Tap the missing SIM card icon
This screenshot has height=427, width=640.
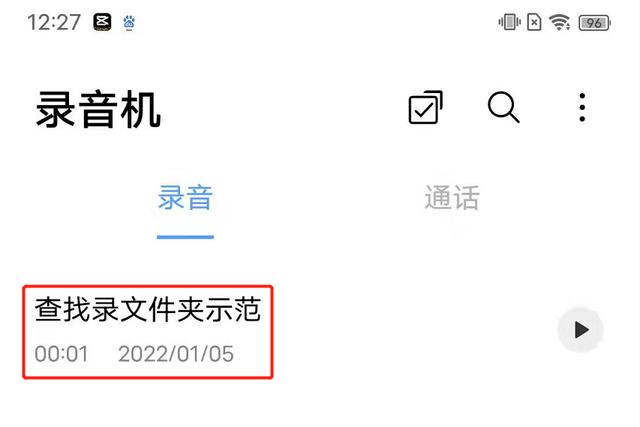(x=534, y=22)
